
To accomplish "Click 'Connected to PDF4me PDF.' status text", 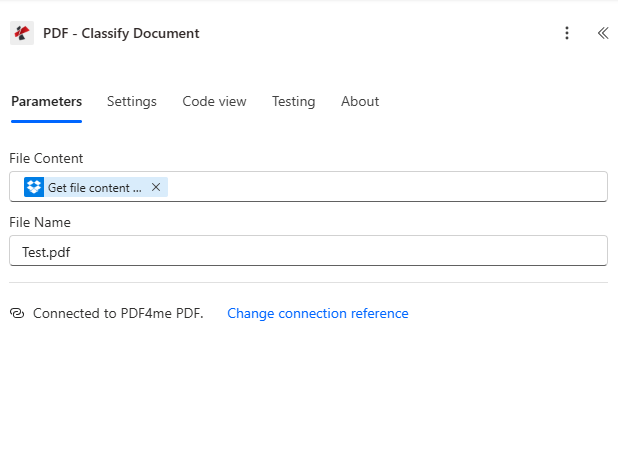I will (x=118, y=313).
